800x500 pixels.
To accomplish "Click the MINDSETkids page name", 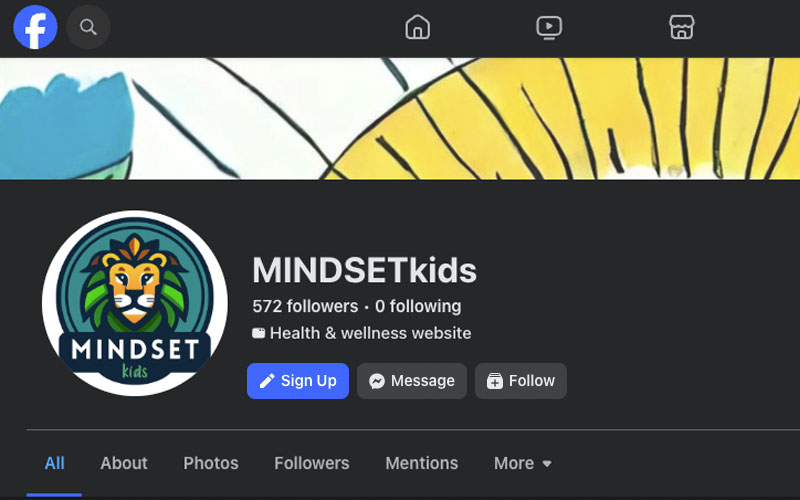I will point(364,270).
